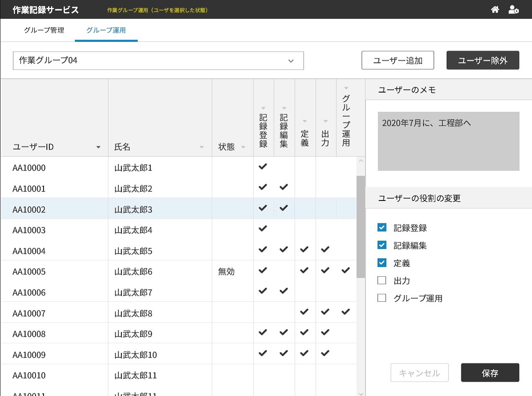This screenshot has width=532, height=396.
Task: Save changes with 保存 button
Action: click(x=490, y=373)
